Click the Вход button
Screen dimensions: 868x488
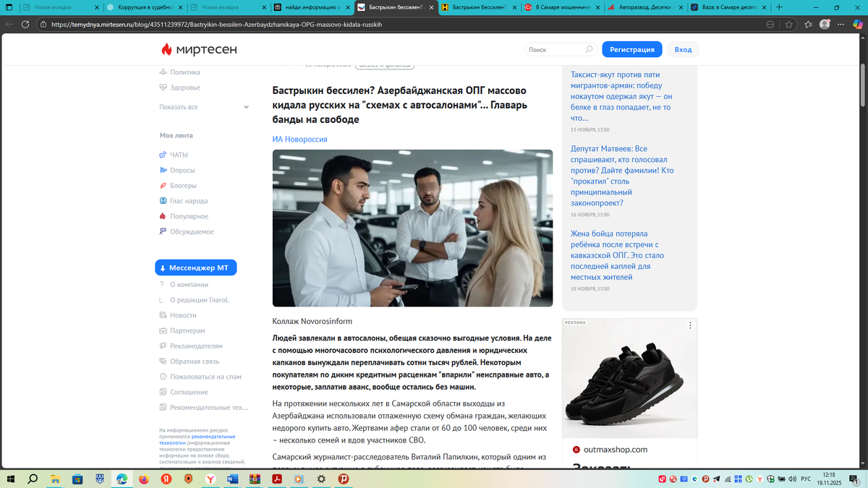tap(683, 50)
